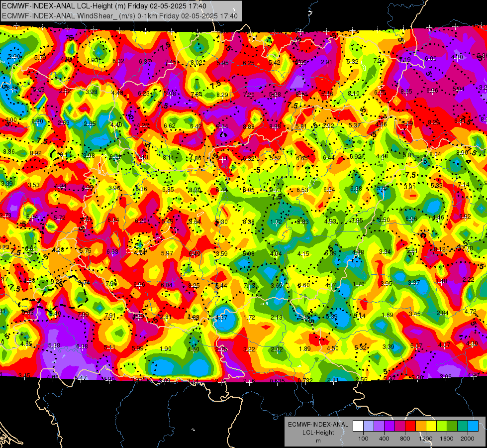
Task: Select the 2.65 value on blue area
Action: pos(90,124)
